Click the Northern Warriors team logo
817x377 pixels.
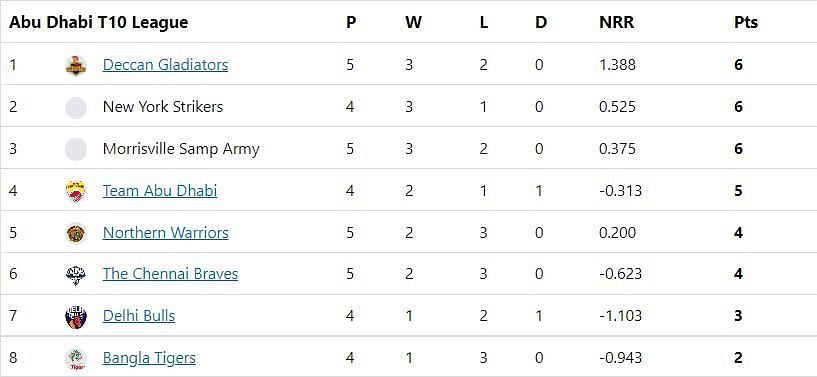[76, 233]
